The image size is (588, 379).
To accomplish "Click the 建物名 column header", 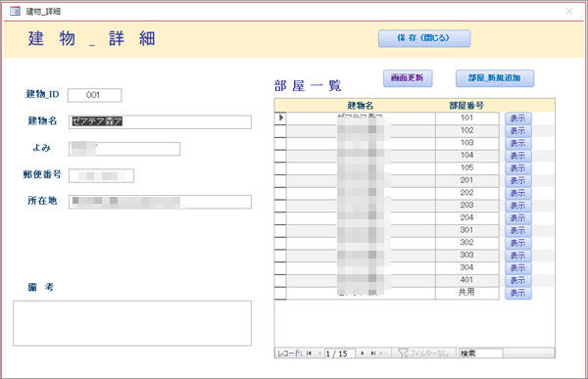I will click(x=361, y=106).
